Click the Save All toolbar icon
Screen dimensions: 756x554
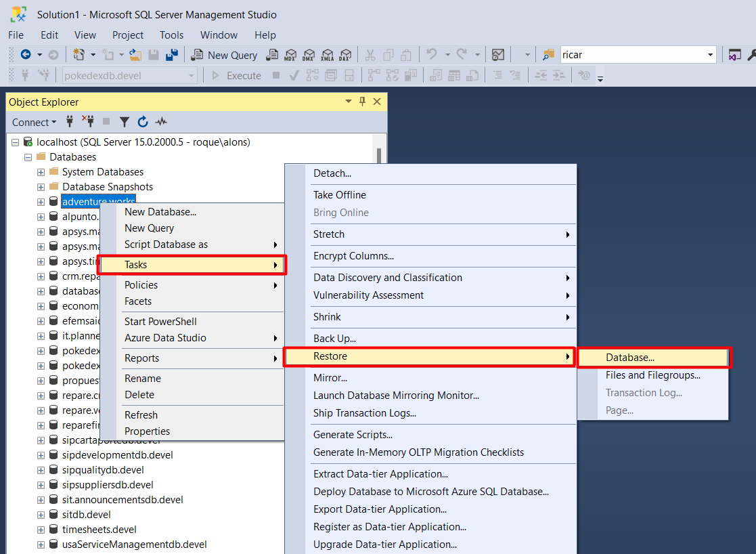(x=172, y=55)
